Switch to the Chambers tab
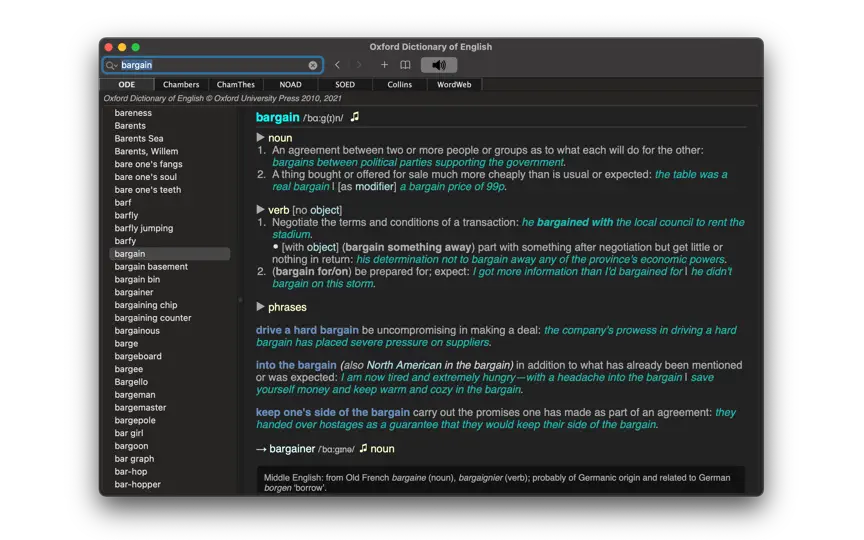 (181, 84)
